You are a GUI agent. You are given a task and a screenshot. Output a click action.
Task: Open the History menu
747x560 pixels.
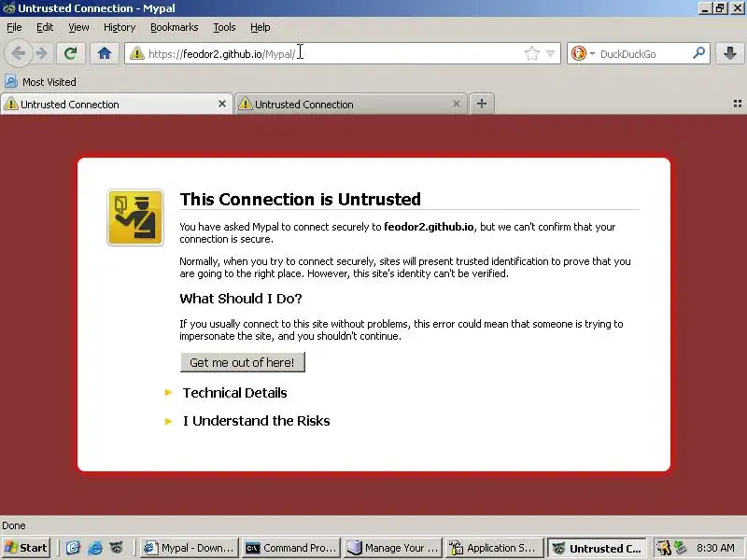point(120,27)
